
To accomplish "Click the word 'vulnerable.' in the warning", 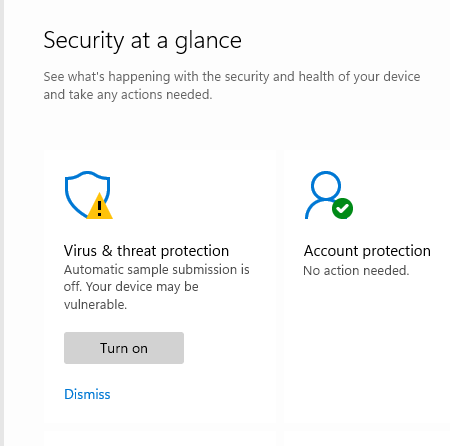I will (95, 304).
